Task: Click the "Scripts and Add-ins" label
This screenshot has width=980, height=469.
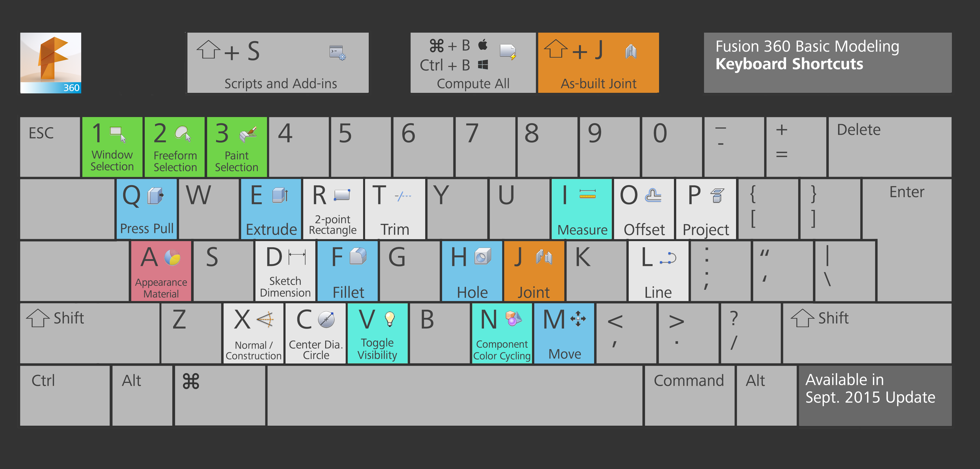Action: [x=281, y=84]
